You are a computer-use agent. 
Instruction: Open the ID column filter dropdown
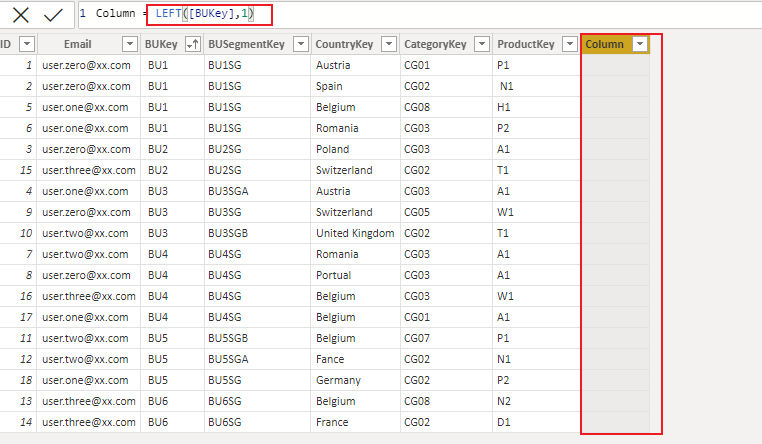coord(27,44)
